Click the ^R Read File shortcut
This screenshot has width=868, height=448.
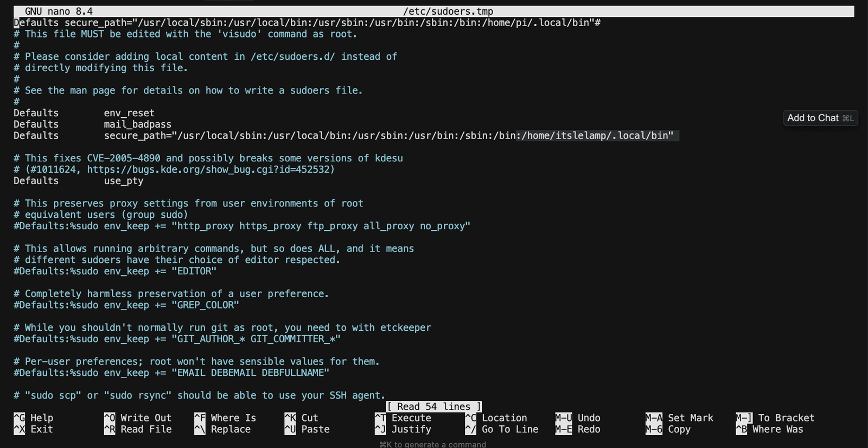[138, 429]
